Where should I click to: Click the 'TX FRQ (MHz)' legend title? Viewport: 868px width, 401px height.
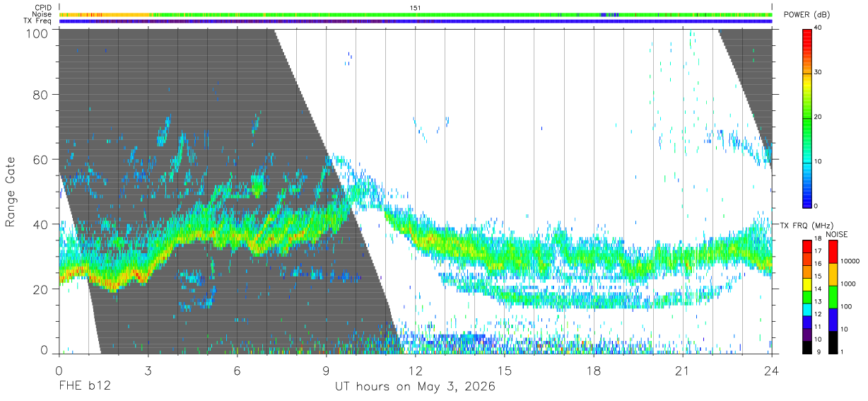pos(805,225)
